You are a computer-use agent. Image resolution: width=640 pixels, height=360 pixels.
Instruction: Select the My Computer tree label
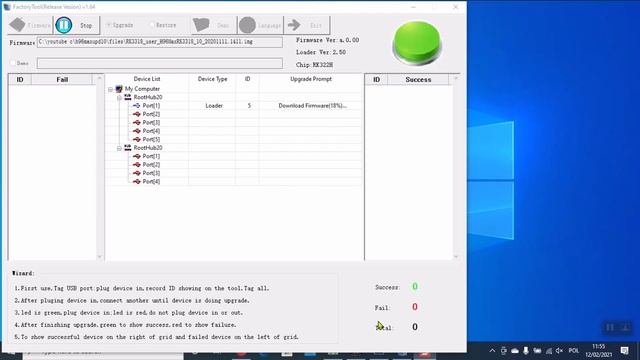click(142, 89)
